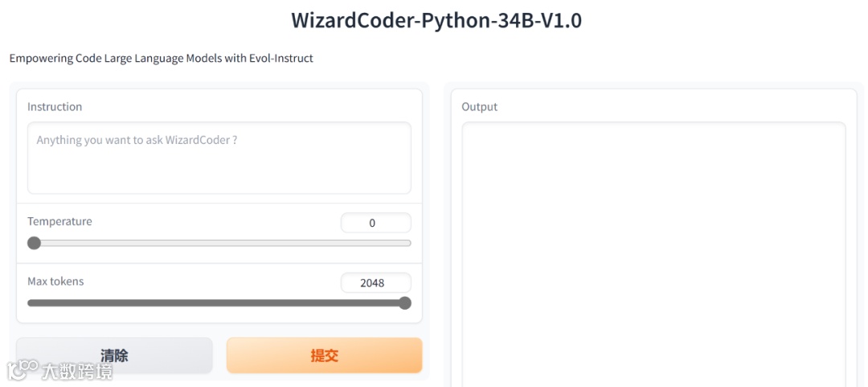Click the orange 提交 submit button

click(x=325, y=356)
